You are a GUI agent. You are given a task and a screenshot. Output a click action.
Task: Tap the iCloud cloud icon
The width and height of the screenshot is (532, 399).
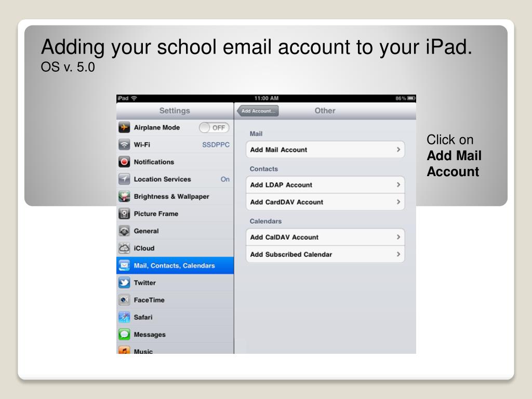[x=124, y=248]
